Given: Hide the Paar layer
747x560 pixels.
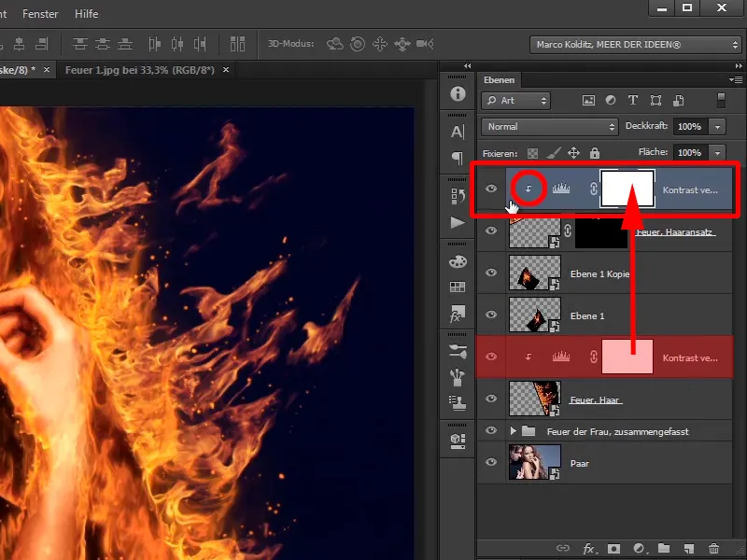Looking at the screenshot, I should click(x=491, y=462).
